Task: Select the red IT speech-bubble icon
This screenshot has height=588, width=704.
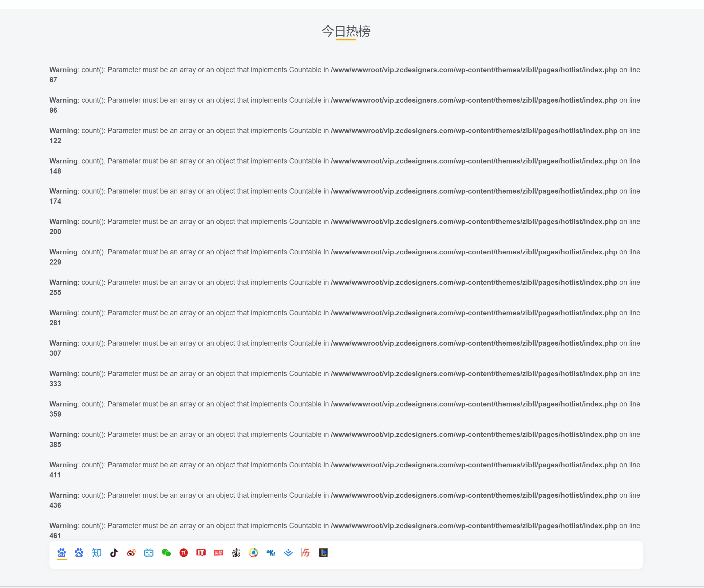Action: click(x=201, y=552)
